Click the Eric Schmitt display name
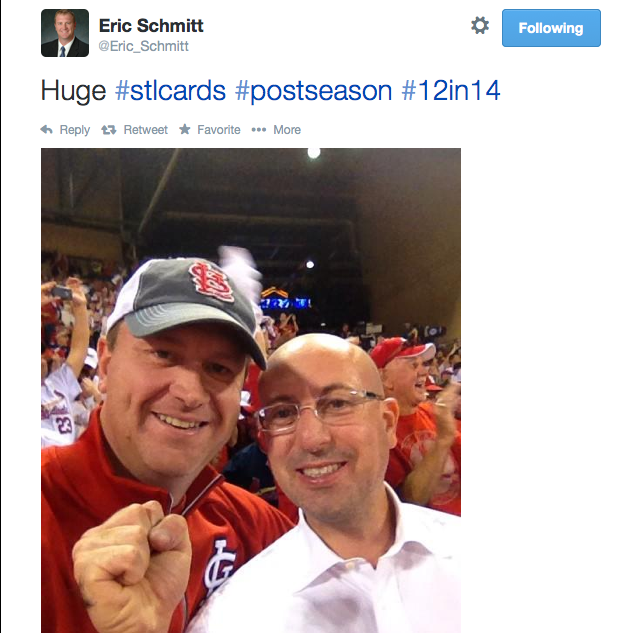 (x=151, y=26)
